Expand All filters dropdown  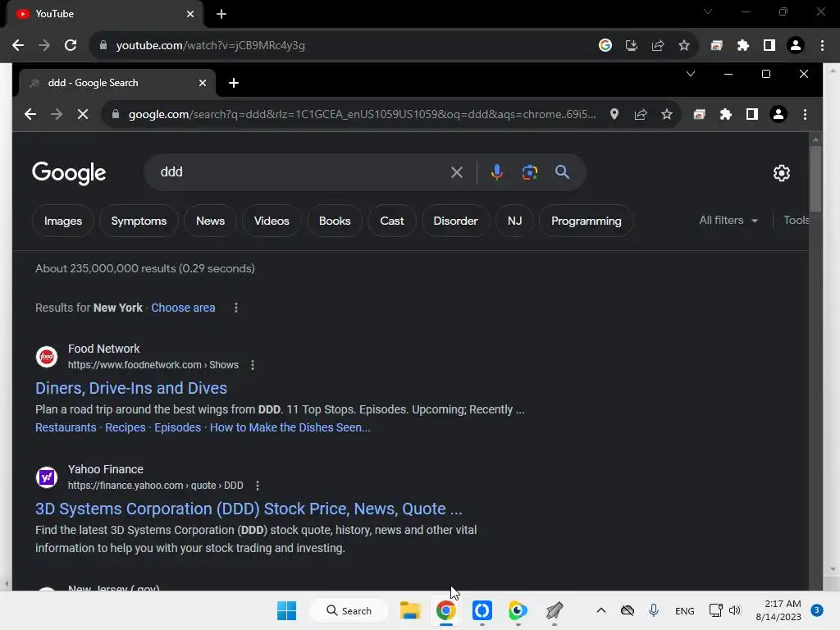pyautogui.click(x=728, y=220)
